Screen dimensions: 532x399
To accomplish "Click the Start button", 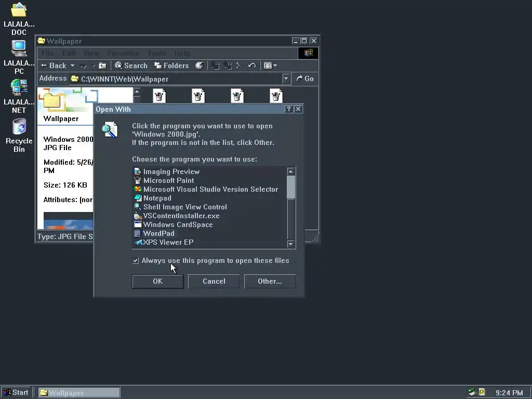I will tap(16, 393).
